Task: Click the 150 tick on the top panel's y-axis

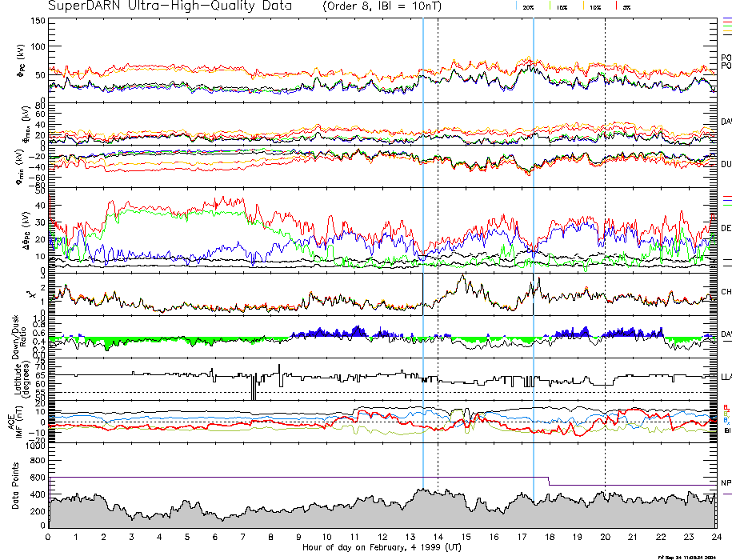Action: 38,20
